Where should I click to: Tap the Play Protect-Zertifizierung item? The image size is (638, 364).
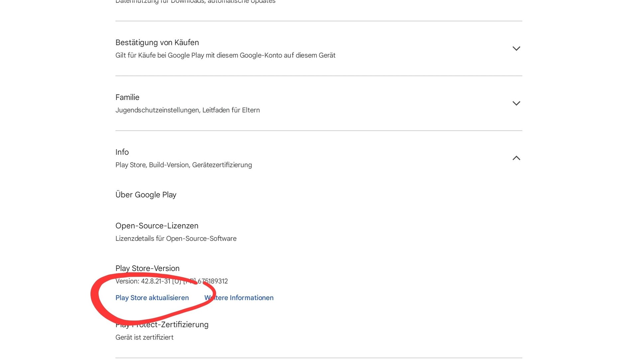(162, 324)
